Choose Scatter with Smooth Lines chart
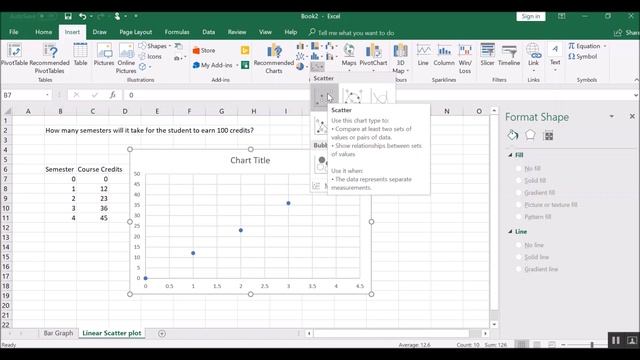The width and height of the screenshot is (640, 360). point(379,97)
